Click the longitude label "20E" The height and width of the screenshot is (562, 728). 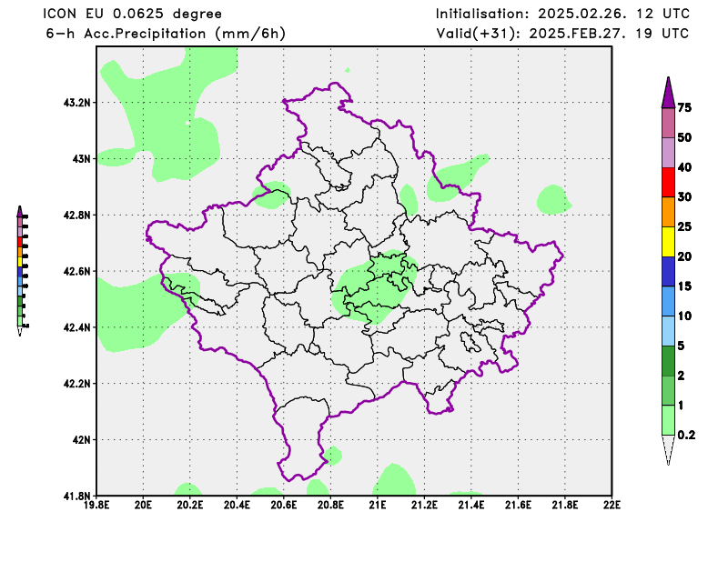pyautogui.click(x=144, y=505)
